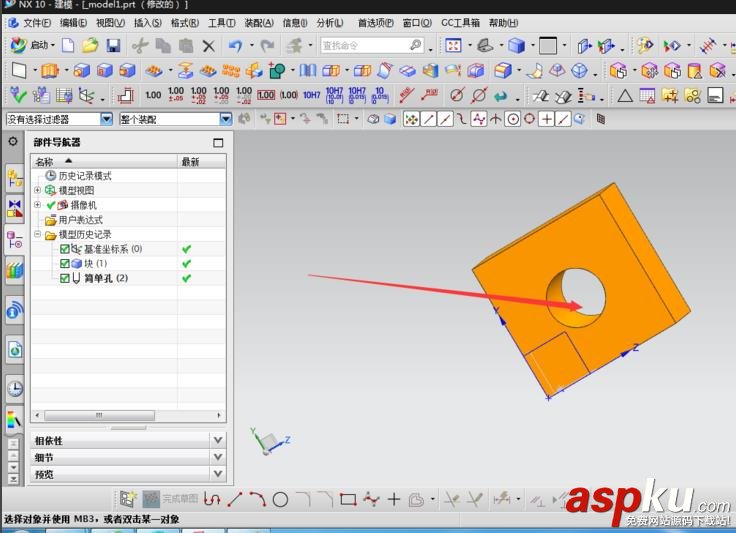
Task: Click the navigator horizontal scrollbar thumb
Action: pyautogui.click(x=99, y=416)
